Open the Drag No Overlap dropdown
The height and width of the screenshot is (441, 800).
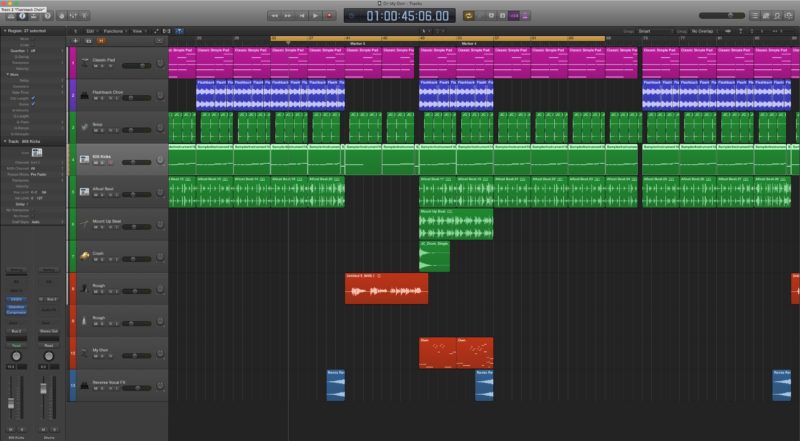tap(706, 31)
